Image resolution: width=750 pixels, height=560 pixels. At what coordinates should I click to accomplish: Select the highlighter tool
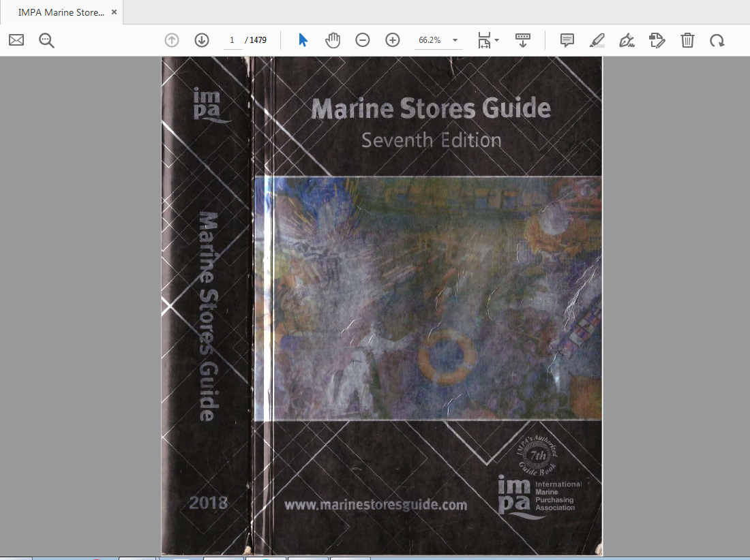tap(597, 40)
